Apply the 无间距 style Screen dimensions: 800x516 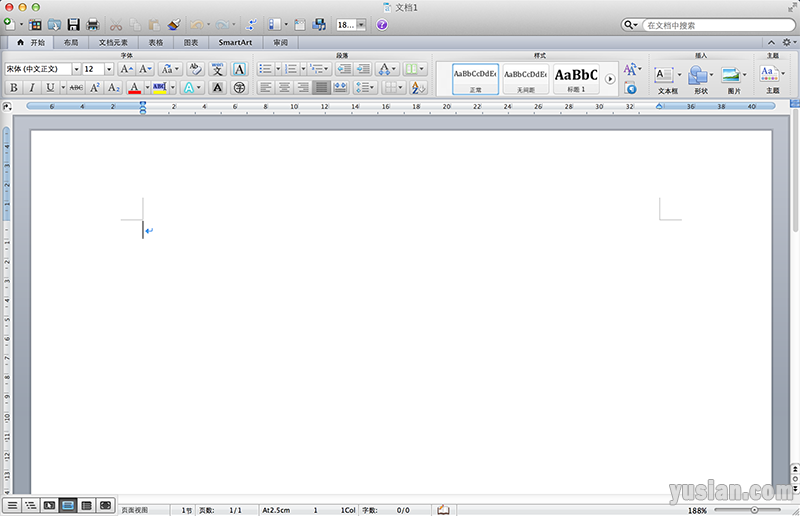525,78
